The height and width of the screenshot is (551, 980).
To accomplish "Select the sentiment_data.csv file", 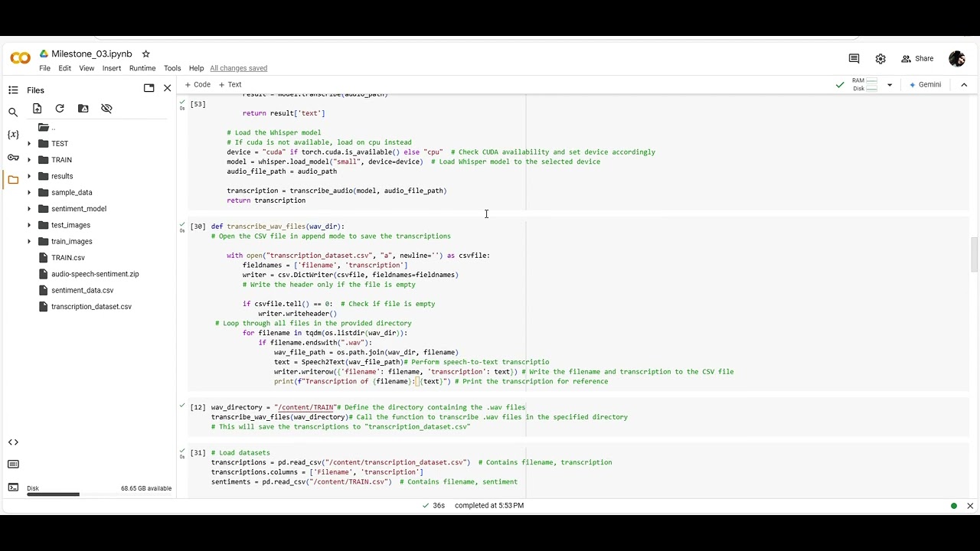I will [82, 290].
